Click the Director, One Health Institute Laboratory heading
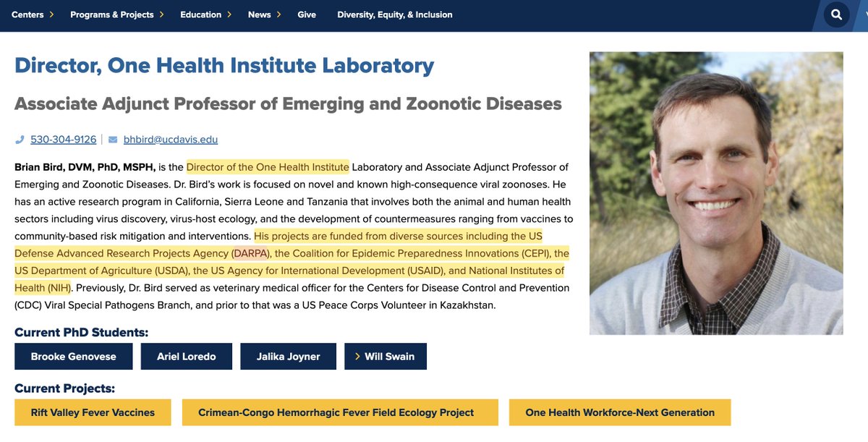Image resolution: width=868 pixels, height=442 pixels. [224, 66]
